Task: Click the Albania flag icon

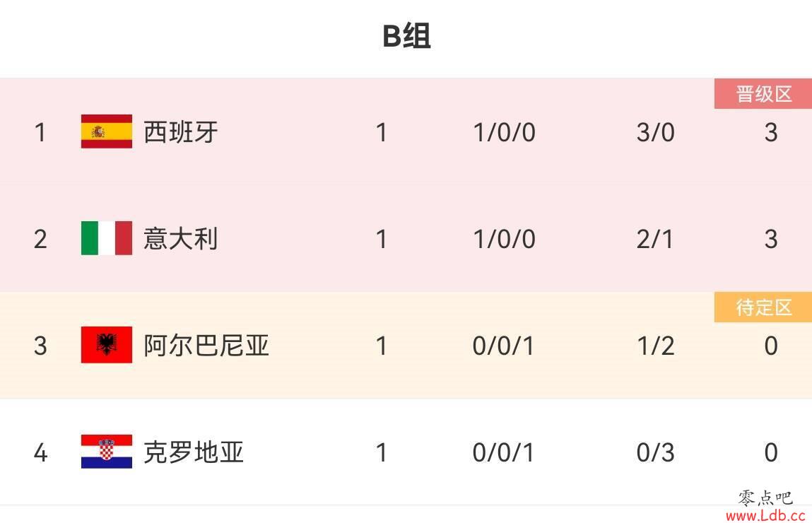Action: (x=107, y=345)
